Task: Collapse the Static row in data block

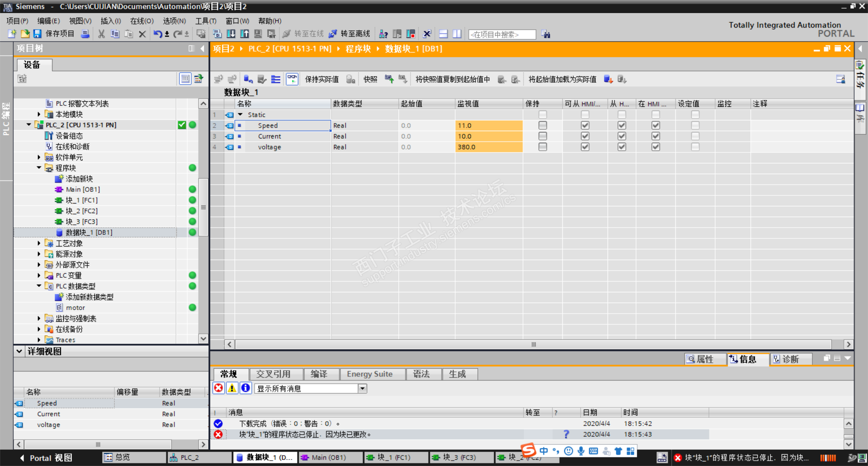Action: [x=241, y=115]
